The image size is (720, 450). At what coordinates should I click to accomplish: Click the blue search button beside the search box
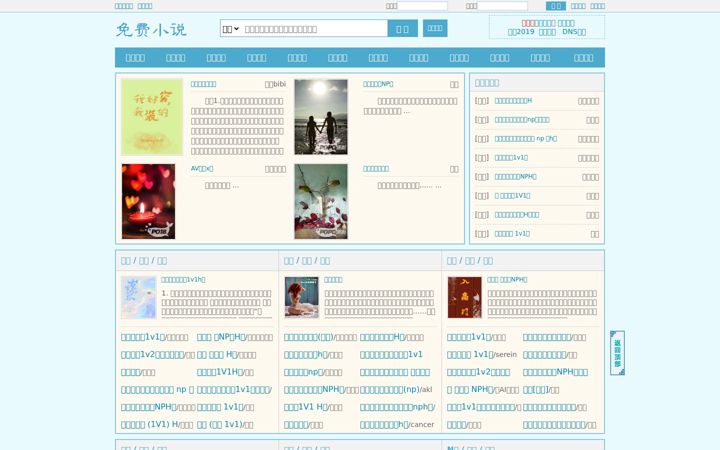pos(402,28)
